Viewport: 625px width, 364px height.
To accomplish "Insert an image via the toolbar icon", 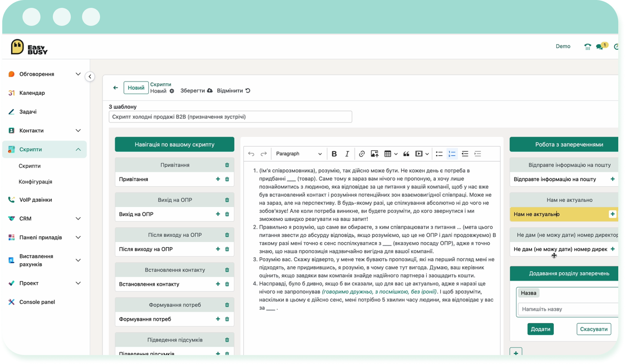I will pyautogui.click(x=374, y=154).
